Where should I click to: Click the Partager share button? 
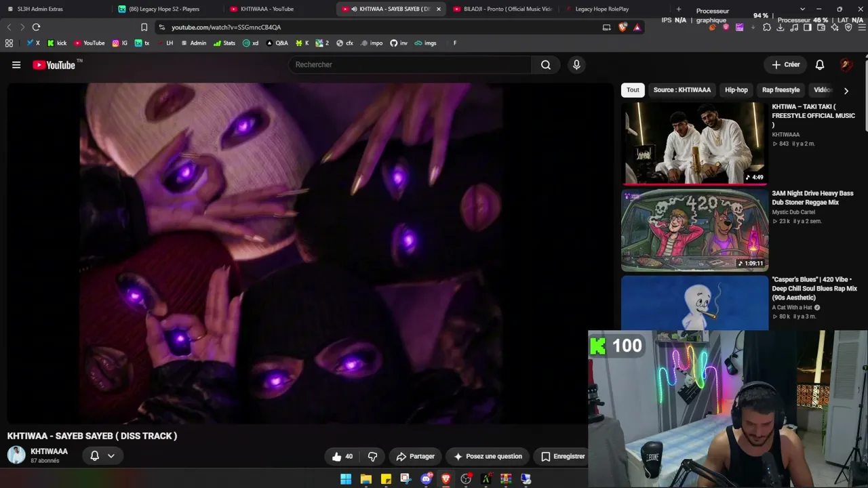tap(415, 457)
